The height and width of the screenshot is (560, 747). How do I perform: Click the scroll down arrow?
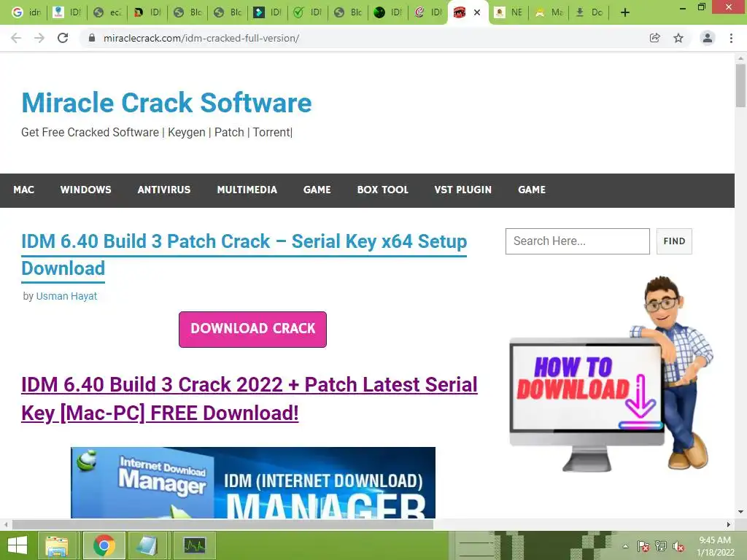pos(740,513)
